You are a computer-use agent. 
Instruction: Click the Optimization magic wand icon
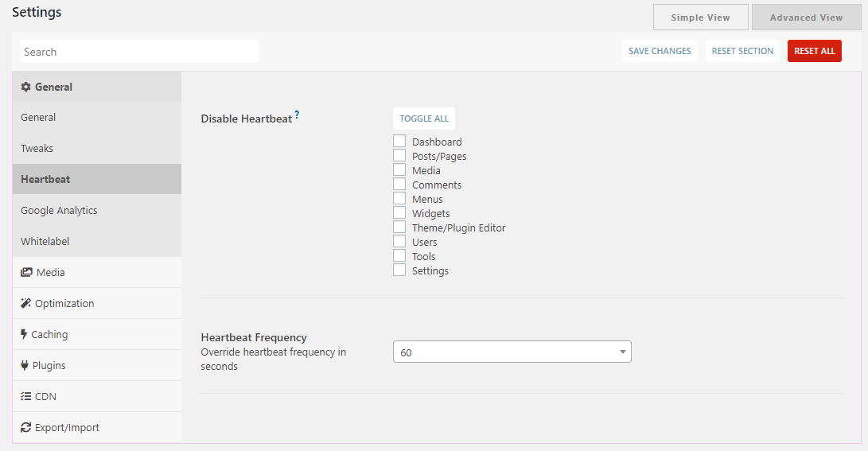25,303
